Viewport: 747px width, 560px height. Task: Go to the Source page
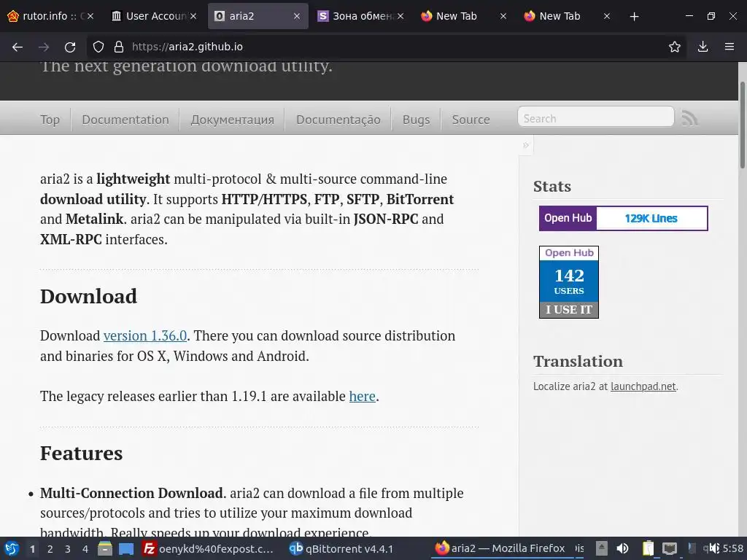point(471,119)
